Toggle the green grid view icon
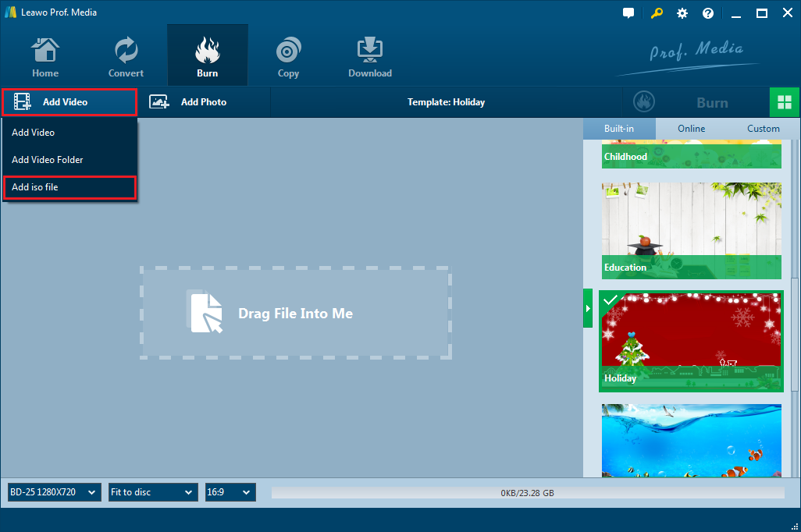This screenshot has height=532, width=801. click(784, 103)
